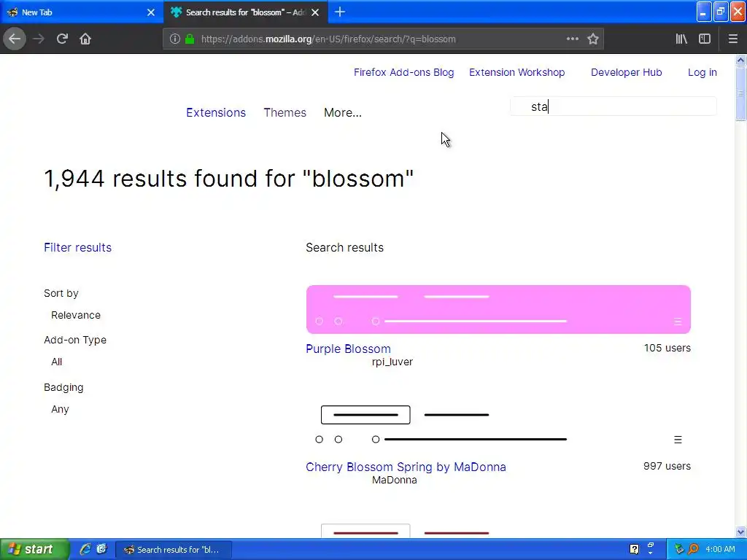The width and height of the screenshot is (747, 560).
Task: Open the Badging Any dropdown
Action: coord(60,410)
